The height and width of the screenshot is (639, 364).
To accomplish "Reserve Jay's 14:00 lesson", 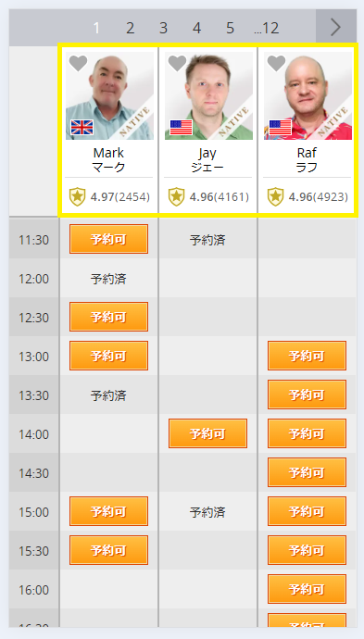I will pos(207,433).
